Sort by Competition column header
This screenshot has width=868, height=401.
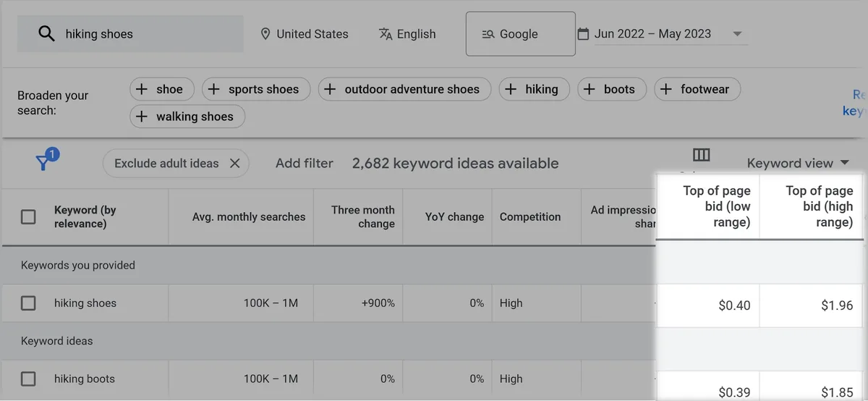pyautogui.click(x=530, y=216)
